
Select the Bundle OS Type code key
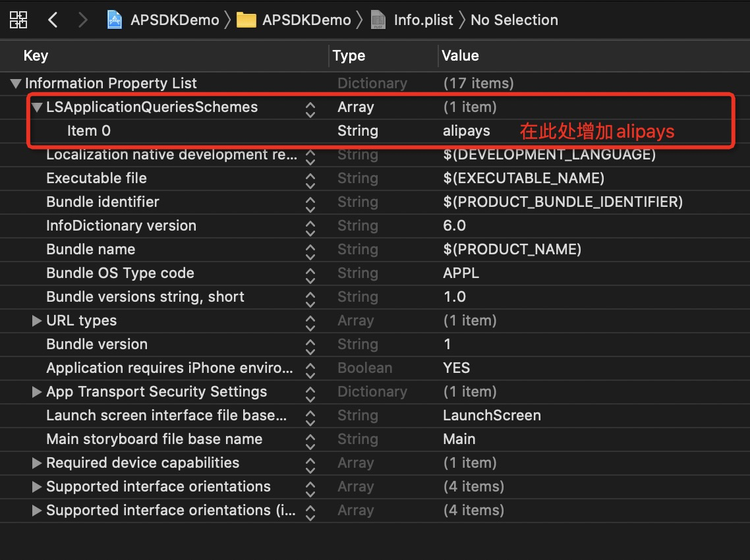click(x=121, y=273)
